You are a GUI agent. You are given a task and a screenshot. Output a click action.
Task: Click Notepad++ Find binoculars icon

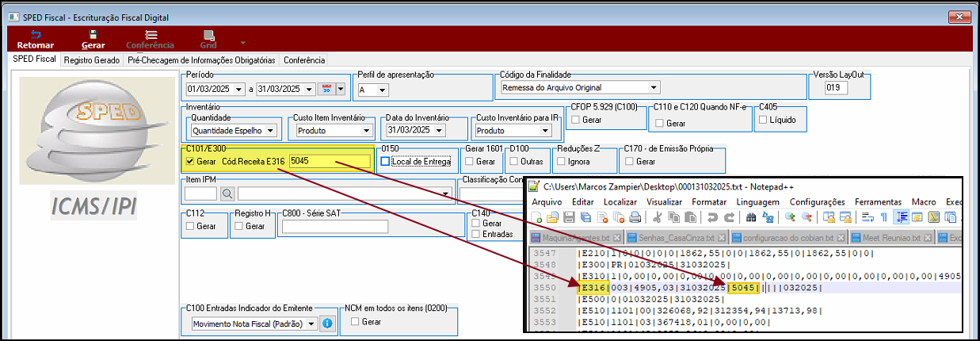click(751, 216)
